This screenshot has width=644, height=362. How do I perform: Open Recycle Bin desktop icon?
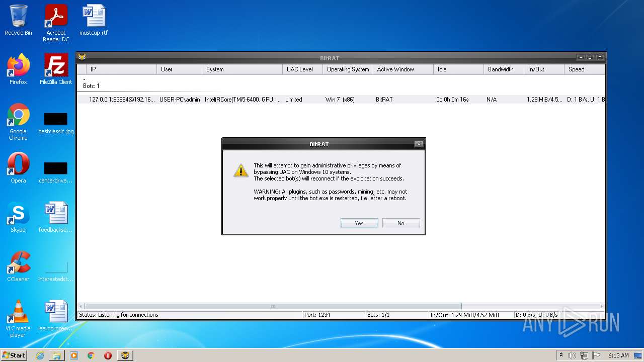coord(18,20)
